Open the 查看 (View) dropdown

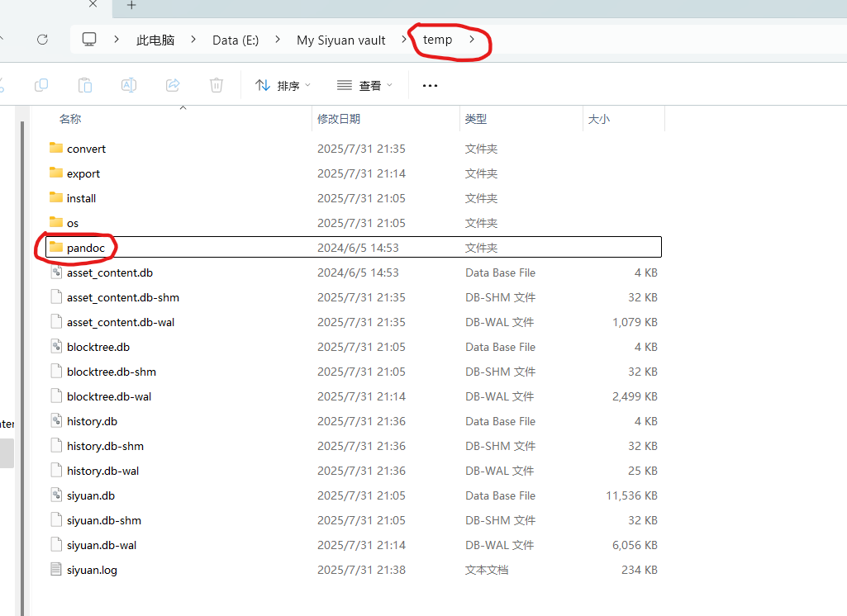coord(364,85)
